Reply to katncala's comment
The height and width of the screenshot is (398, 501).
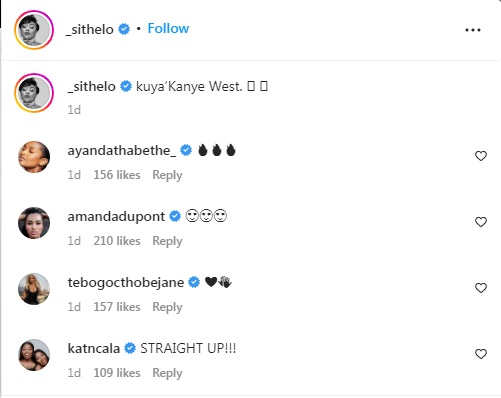[x=167, y=373]
